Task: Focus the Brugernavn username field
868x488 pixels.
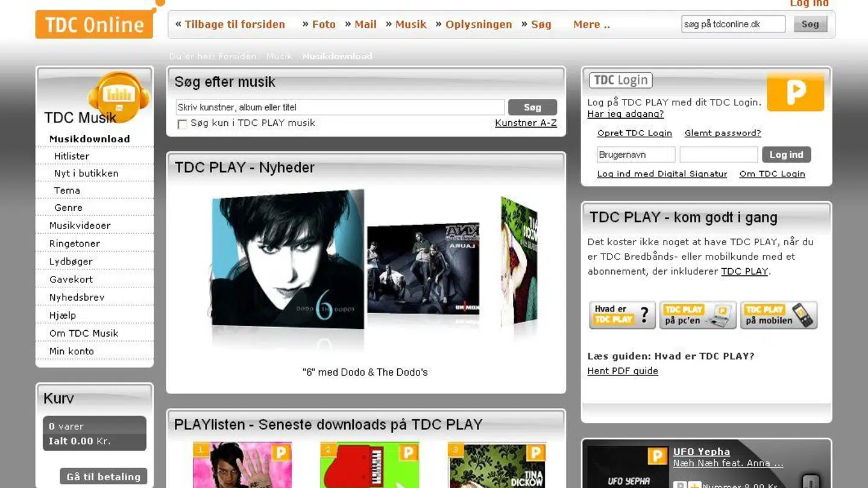Action: [x=635, y=155]
